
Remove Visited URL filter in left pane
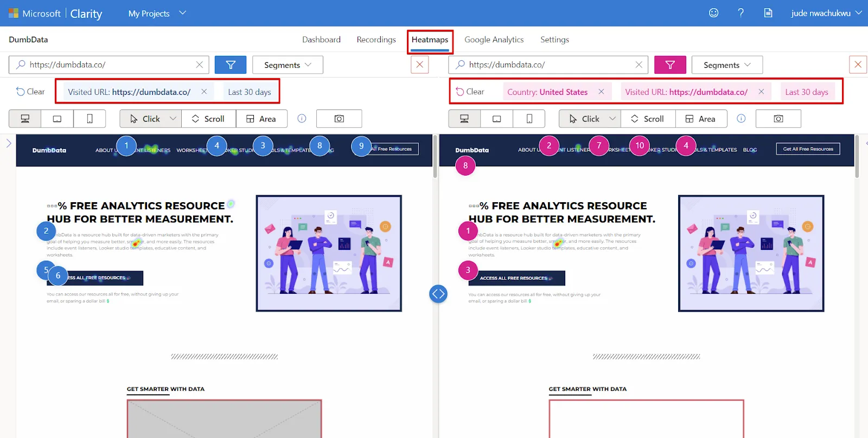point(204,92)
